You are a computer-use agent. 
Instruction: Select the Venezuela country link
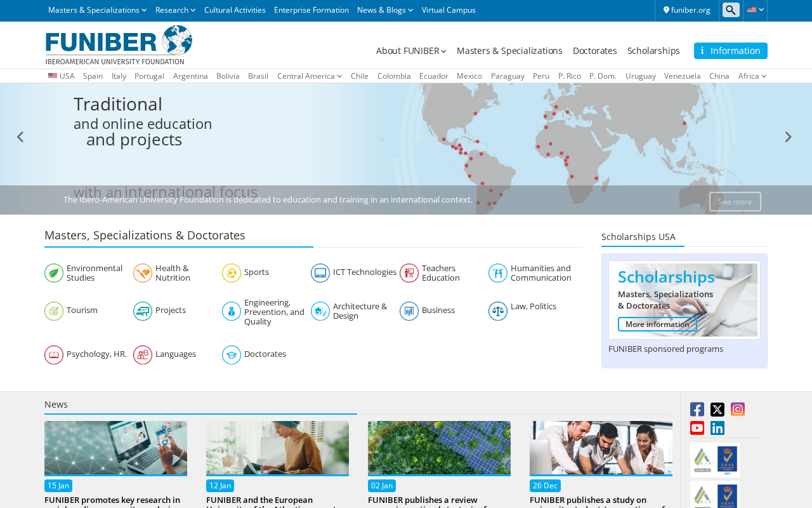tap(683, 76)
